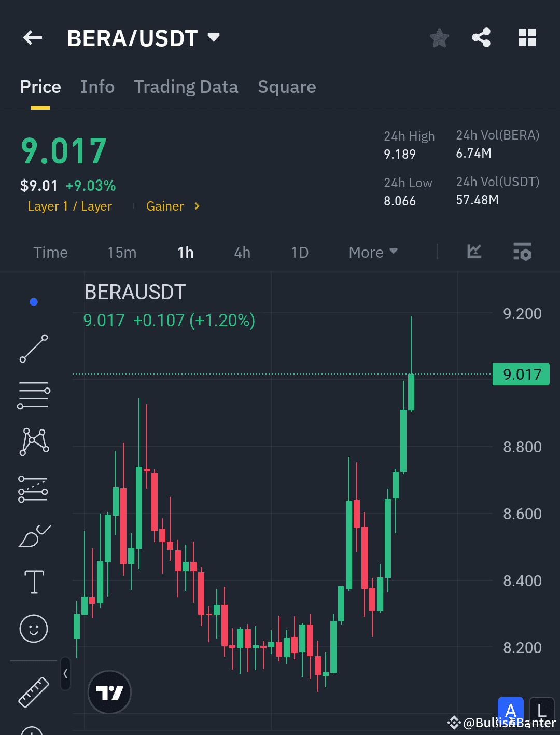Open the Info tab
The width and height of the screenshot is (560, 735).
pos(97,87)
